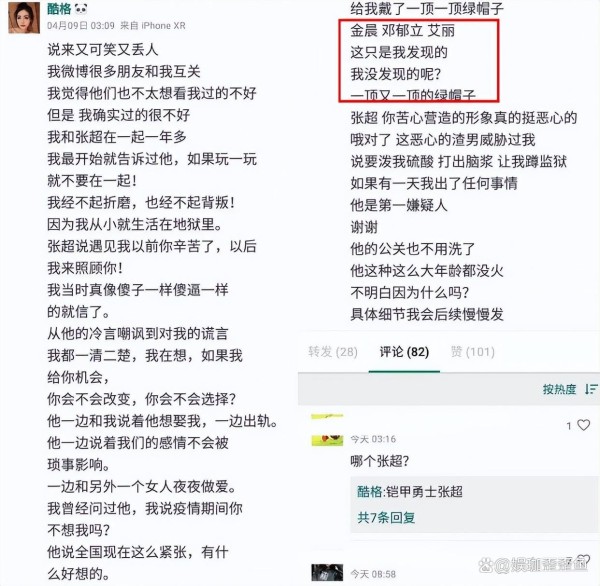The width and height of the screenshot is (600, 586).
Task: Expand the 共7条回复 replies
Action: [386, 517]
